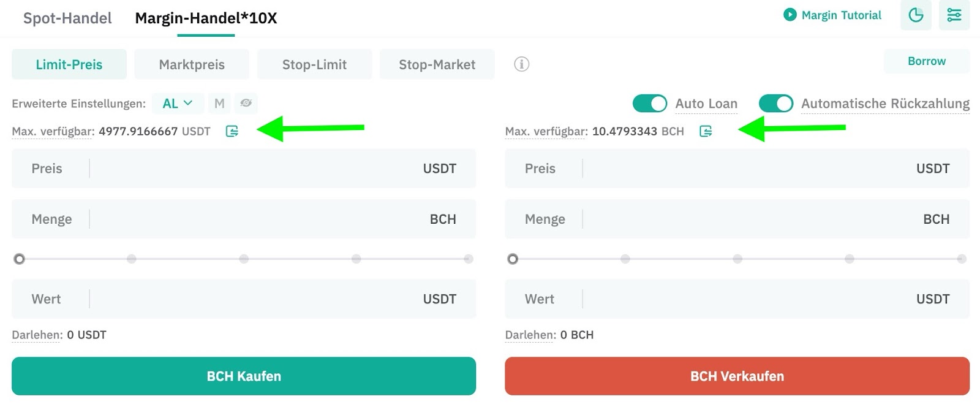Click the Borrow button

[x=926, y=61]
